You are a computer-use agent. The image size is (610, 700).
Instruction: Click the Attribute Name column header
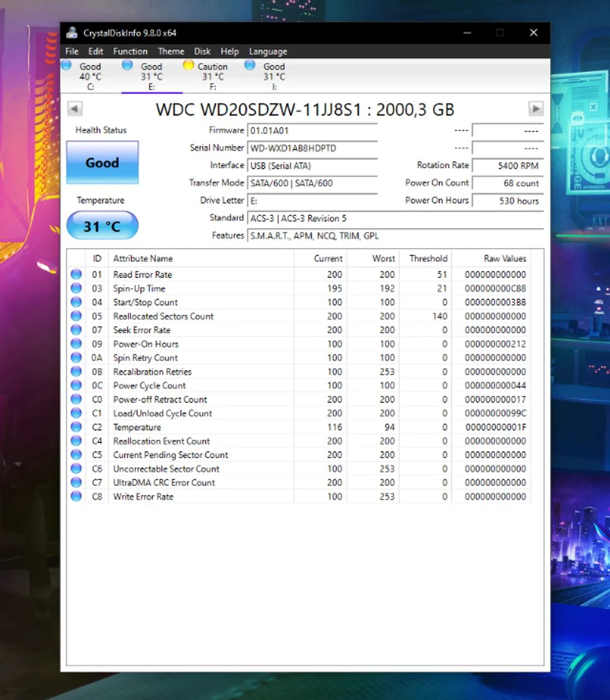201,258
